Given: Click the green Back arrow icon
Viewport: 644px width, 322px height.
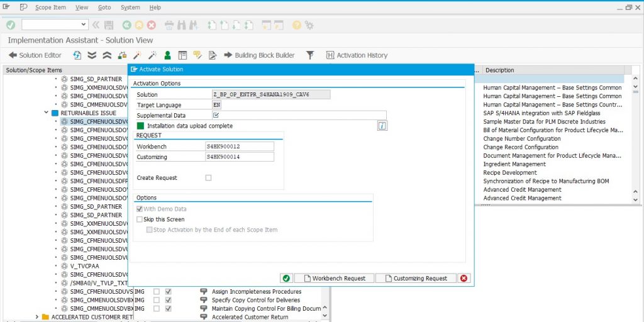Looking at the screenshot, I should (x=127, y=25).
